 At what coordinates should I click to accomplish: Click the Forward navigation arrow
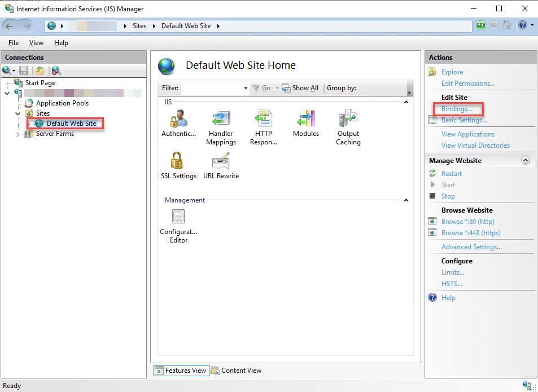(27, 26)
